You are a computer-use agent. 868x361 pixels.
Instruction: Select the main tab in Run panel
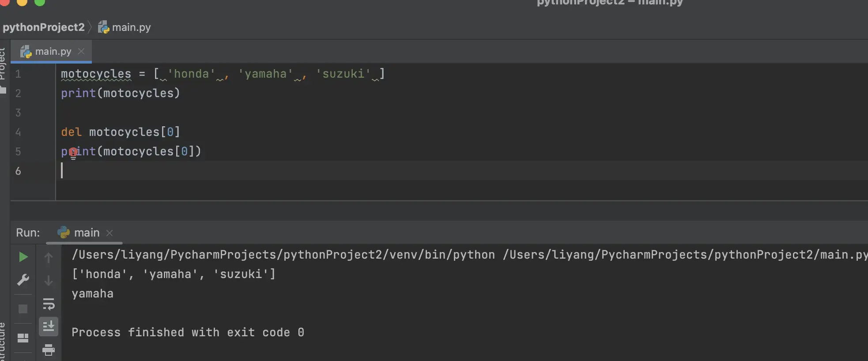click(86, 233)
